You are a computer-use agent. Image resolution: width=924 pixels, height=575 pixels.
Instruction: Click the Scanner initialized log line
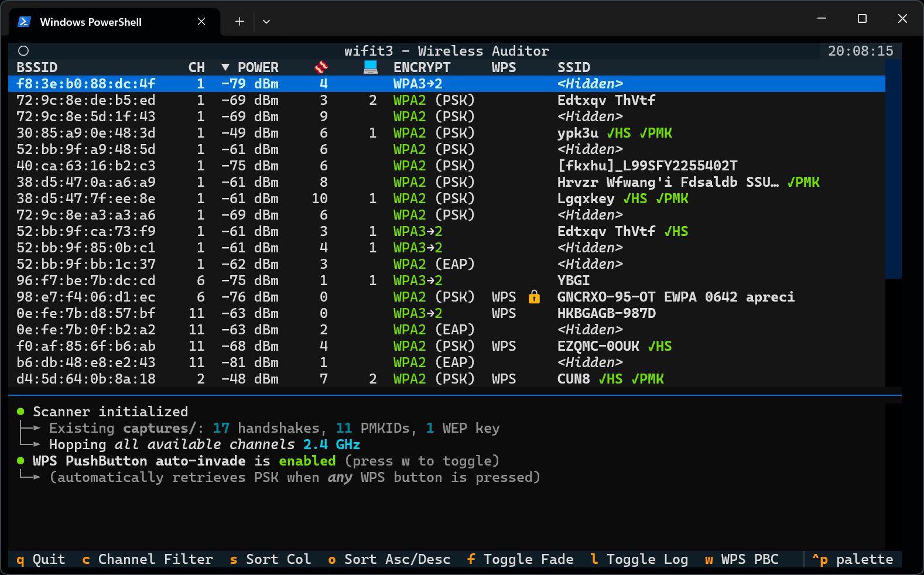pyautogui.click(x=102, y=412)
